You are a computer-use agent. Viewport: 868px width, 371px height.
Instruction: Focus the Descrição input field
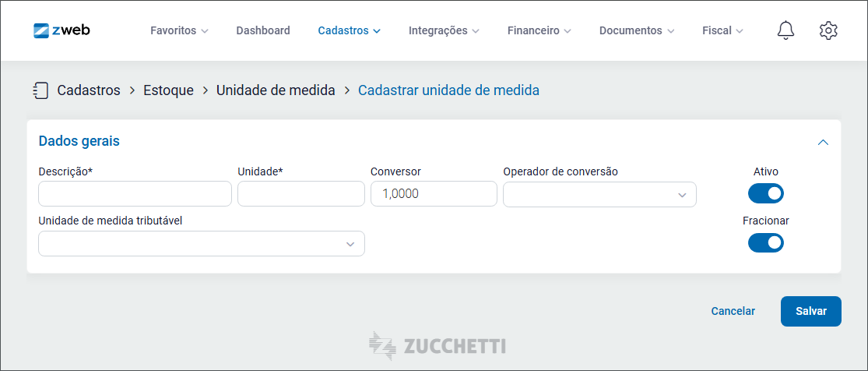pyautogui.click(x=135, y=194)
